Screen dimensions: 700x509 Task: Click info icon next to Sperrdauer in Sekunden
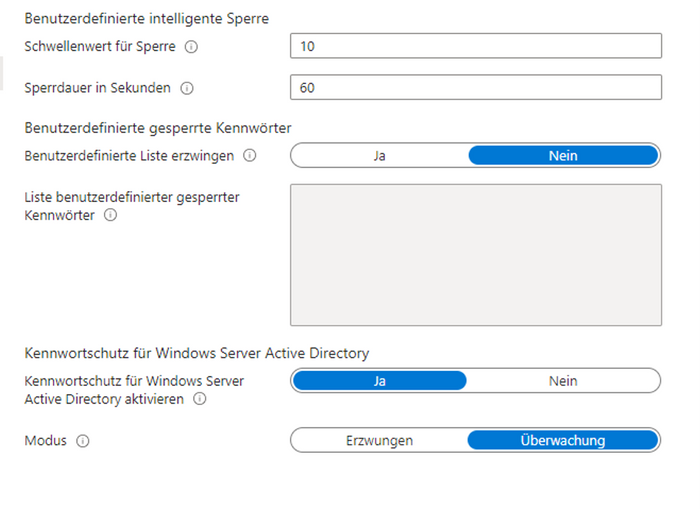point(187,88)
